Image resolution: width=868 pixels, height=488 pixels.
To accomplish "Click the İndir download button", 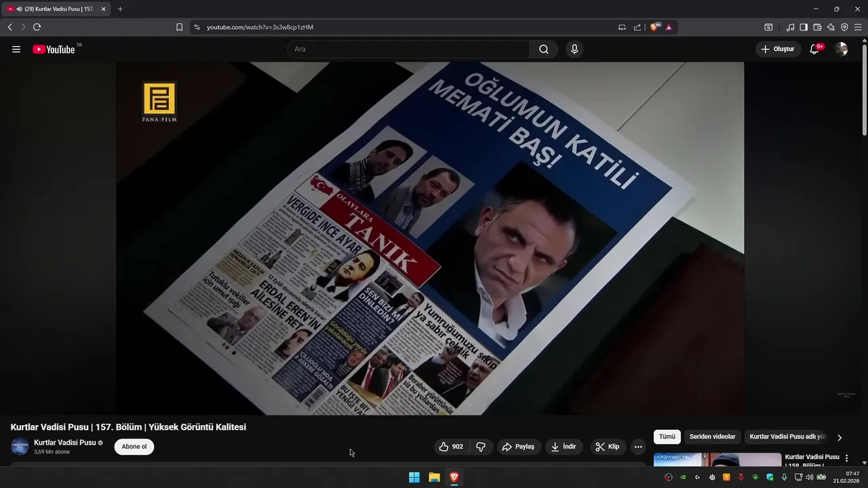I will tap(564, 447).
